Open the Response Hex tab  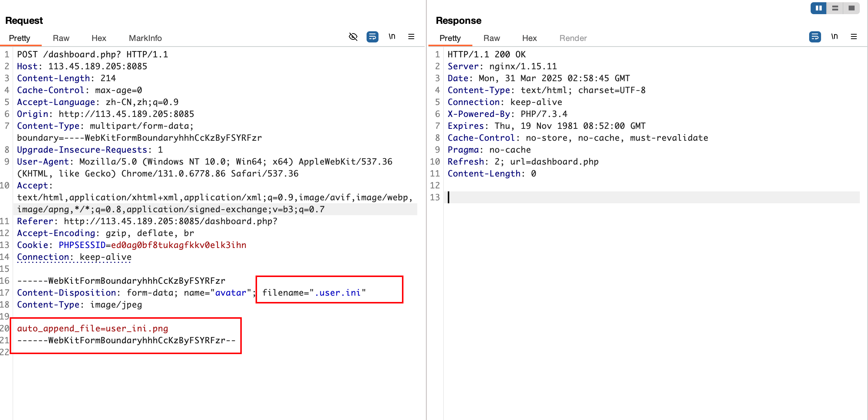click(x=529, y=38)
